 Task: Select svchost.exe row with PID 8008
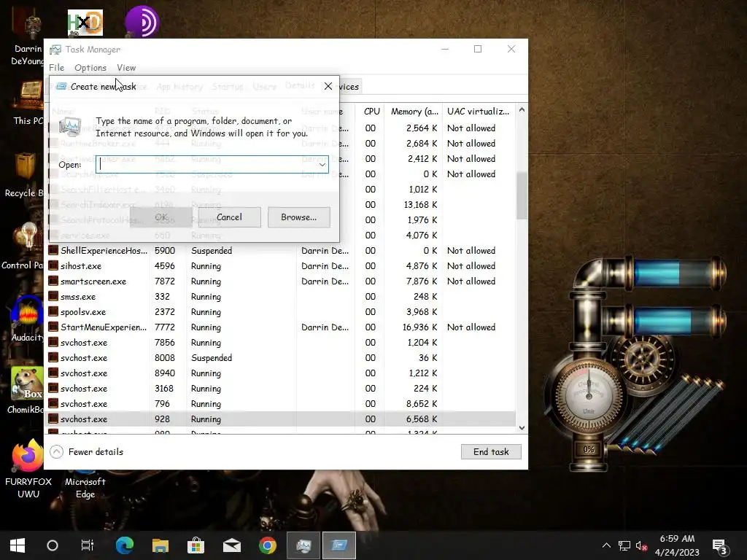point(281,357)
